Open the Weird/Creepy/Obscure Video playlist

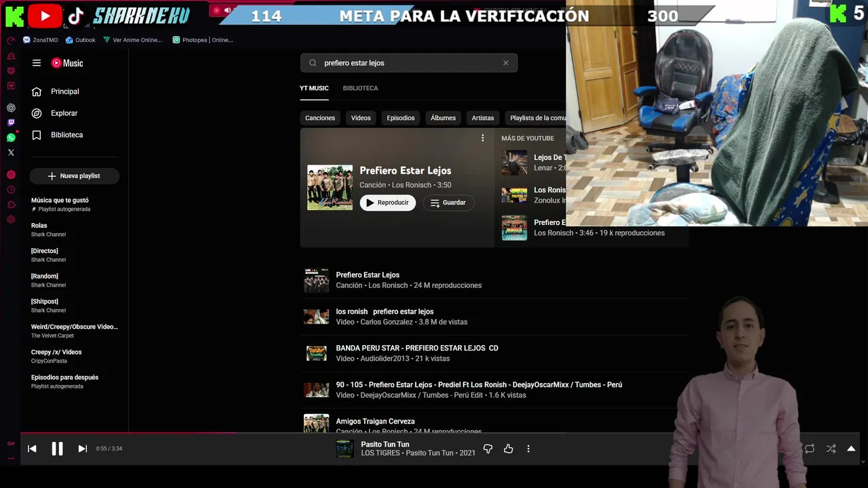click(75, 331)
